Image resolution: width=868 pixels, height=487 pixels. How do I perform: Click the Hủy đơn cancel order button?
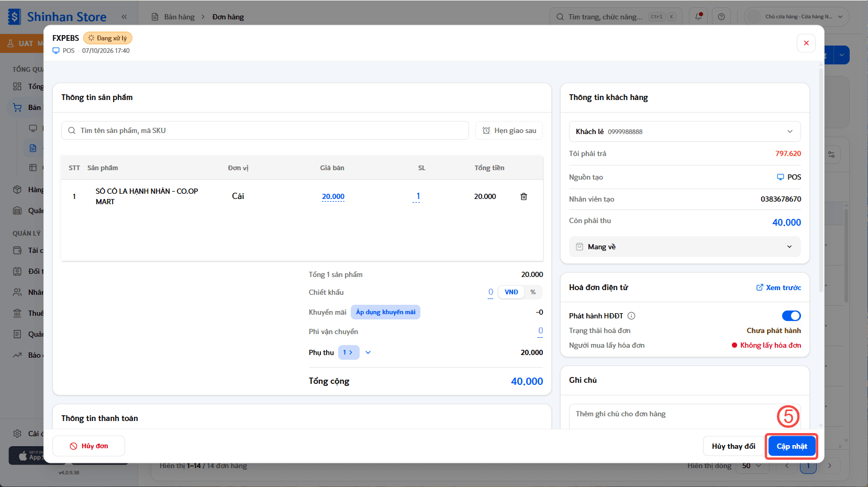click(x=88, y=446)
